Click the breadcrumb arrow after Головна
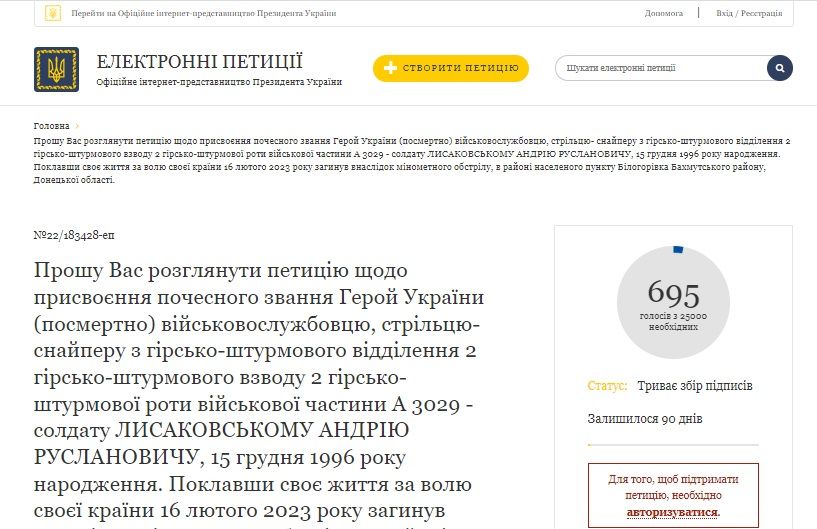This screenshot has height=529, width=817. click(77, 126)
